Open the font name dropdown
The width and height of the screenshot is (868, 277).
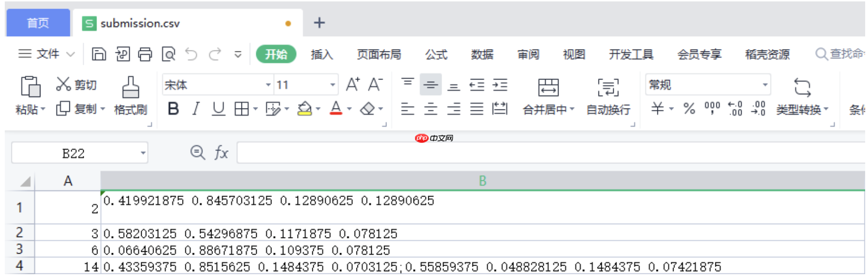click(268, 85)
